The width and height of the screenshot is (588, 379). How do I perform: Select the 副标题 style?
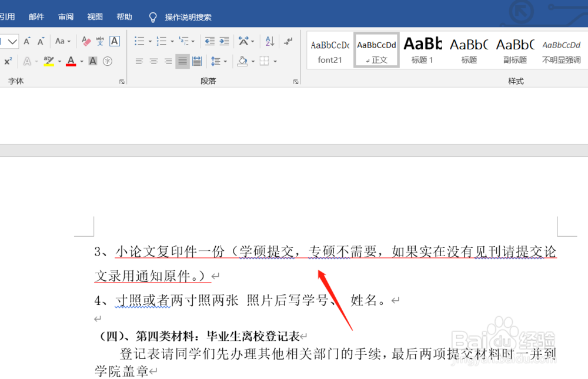click(514, 49)
